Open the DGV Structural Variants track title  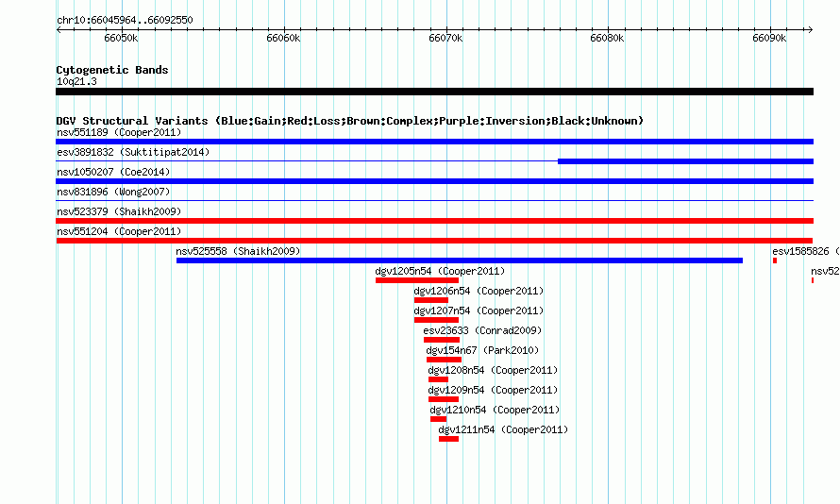point(349,121)
